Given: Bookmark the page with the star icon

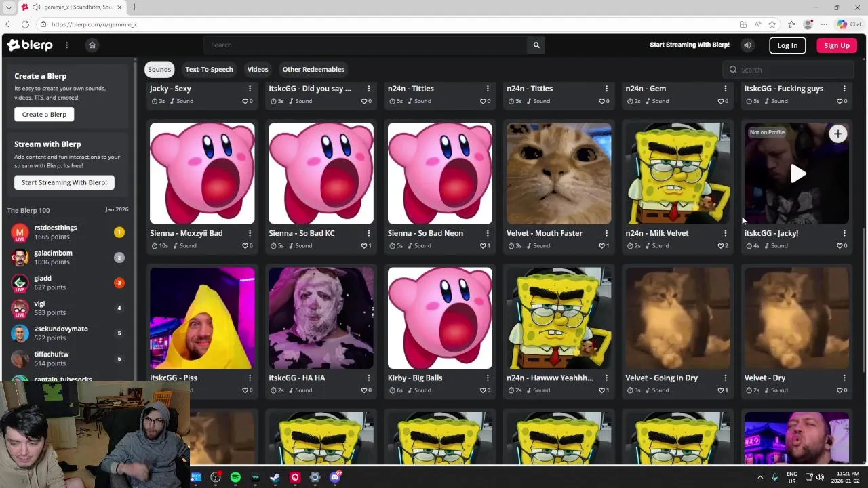Looking at the screenshot, I should click(772, 24).
